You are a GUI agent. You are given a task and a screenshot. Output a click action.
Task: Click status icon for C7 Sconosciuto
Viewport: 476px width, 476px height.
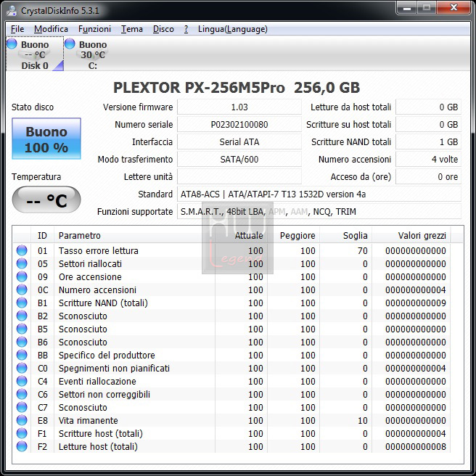22,407
